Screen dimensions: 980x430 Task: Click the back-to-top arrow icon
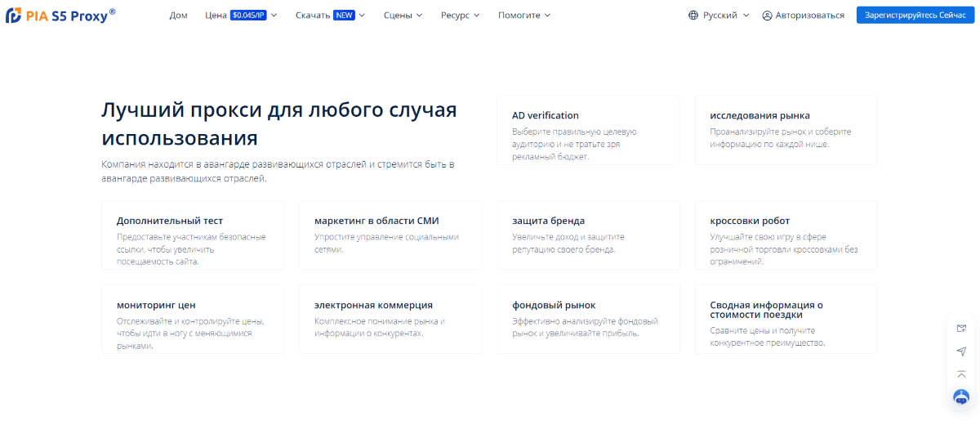961,374
